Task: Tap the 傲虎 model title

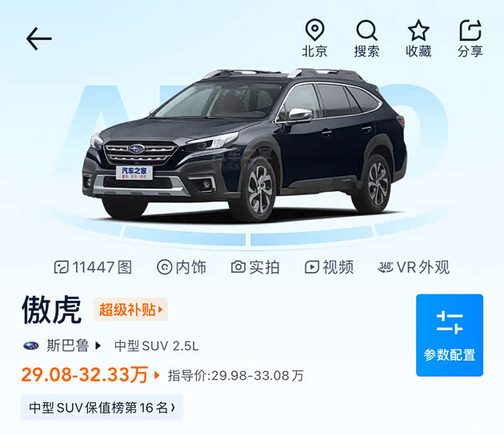Action: coord(51,309)
